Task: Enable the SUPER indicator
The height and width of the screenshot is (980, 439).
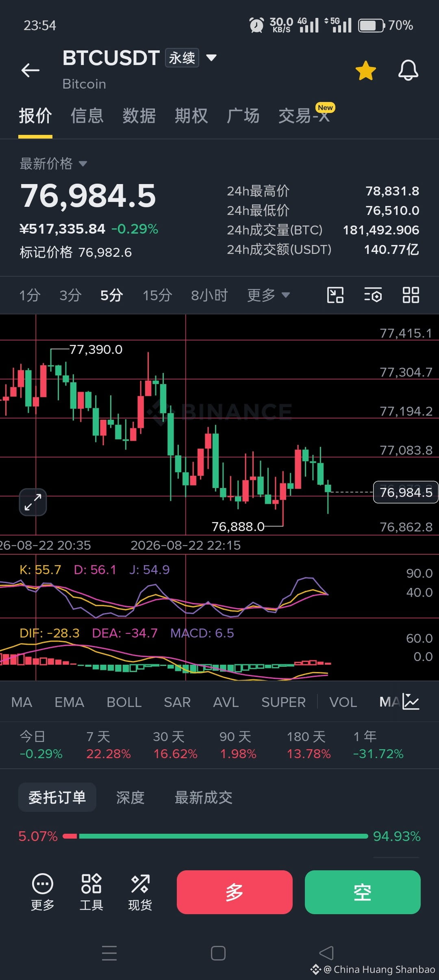Action: [283, 702]
